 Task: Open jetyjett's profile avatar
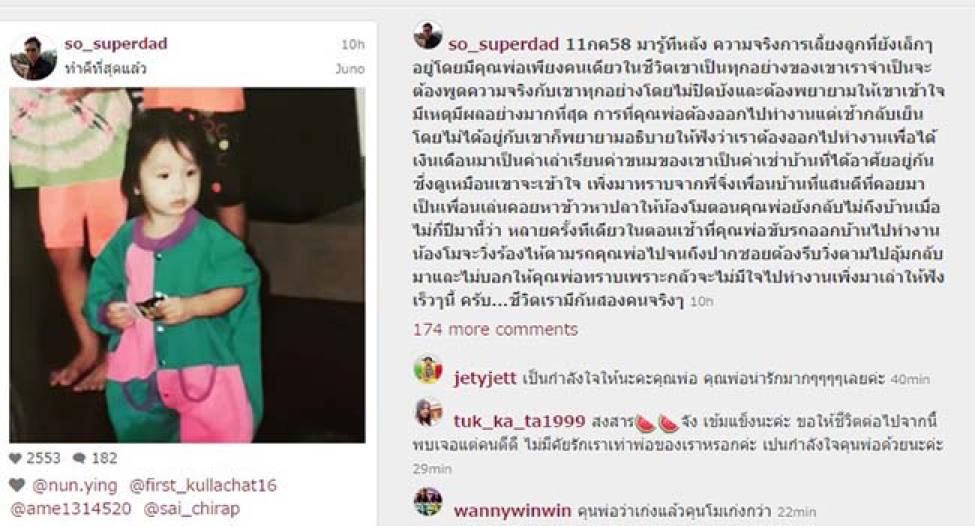coord(428,370)
